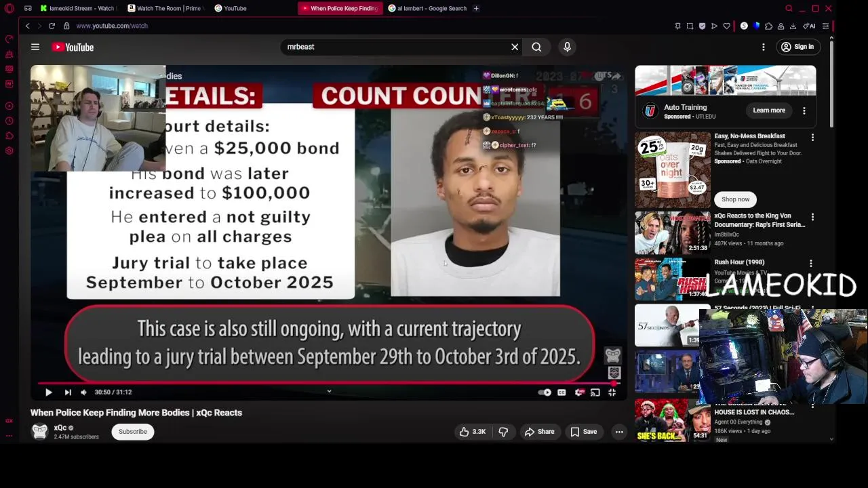Go back to the previous page
This screenshot has height=488, width=868.
tap(27, 26)
